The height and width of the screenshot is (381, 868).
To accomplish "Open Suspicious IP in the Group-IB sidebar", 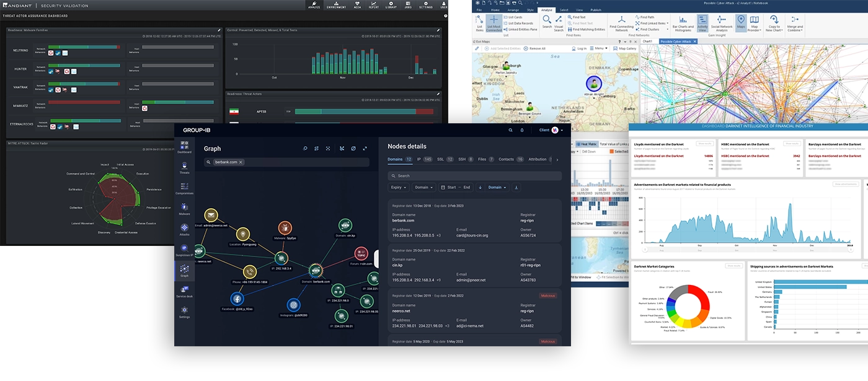I will point(184,250).
